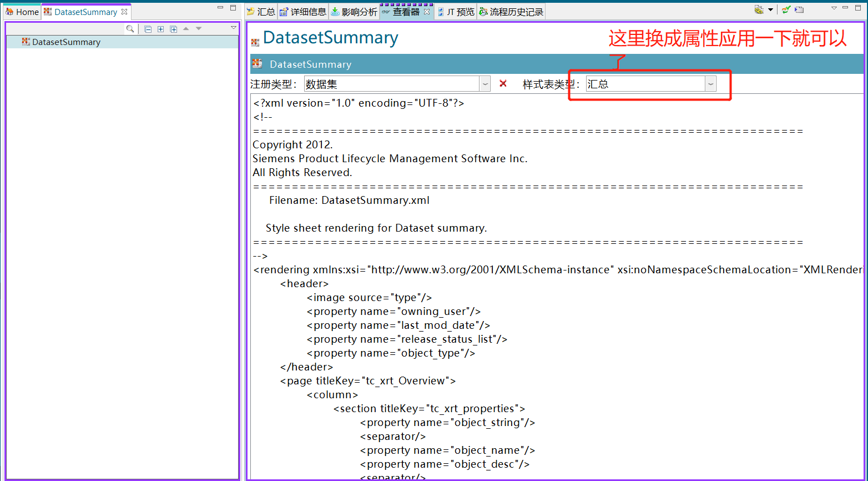Click the linked-objects toolbar icon

click(759, 9)
